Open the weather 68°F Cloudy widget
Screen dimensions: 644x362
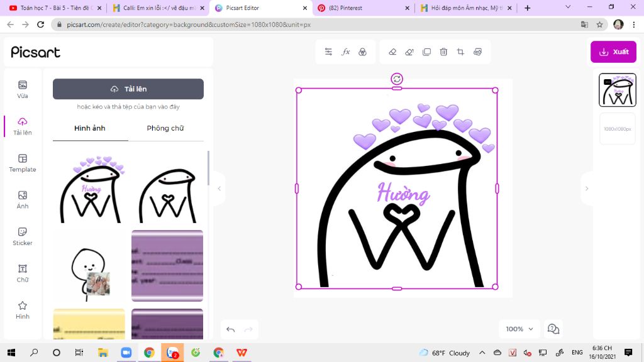coord(445,353)
